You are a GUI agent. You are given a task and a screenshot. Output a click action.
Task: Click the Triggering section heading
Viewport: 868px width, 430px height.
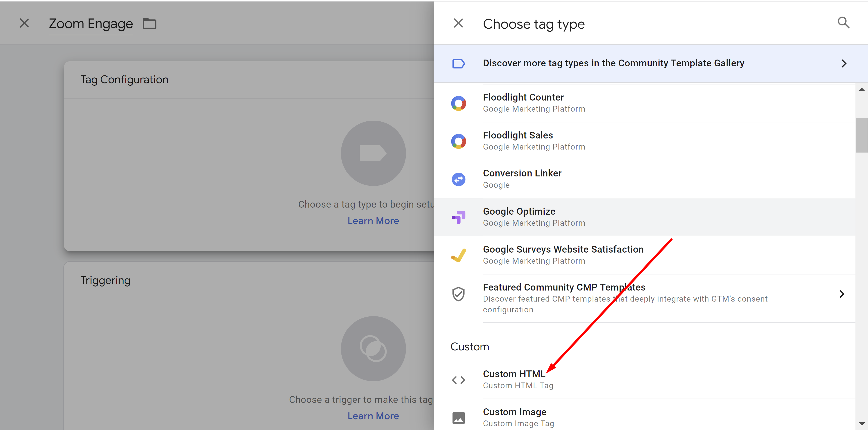(106, 280)
